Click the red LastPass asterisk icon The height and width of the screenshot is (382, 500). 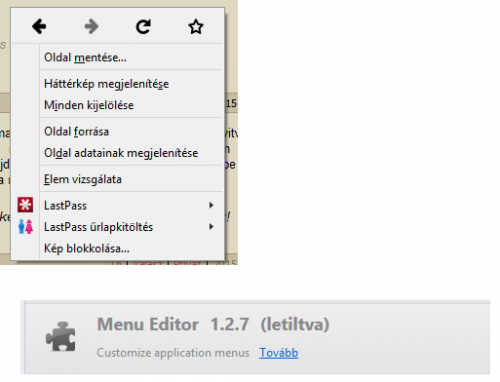click(x=25, y=205)
